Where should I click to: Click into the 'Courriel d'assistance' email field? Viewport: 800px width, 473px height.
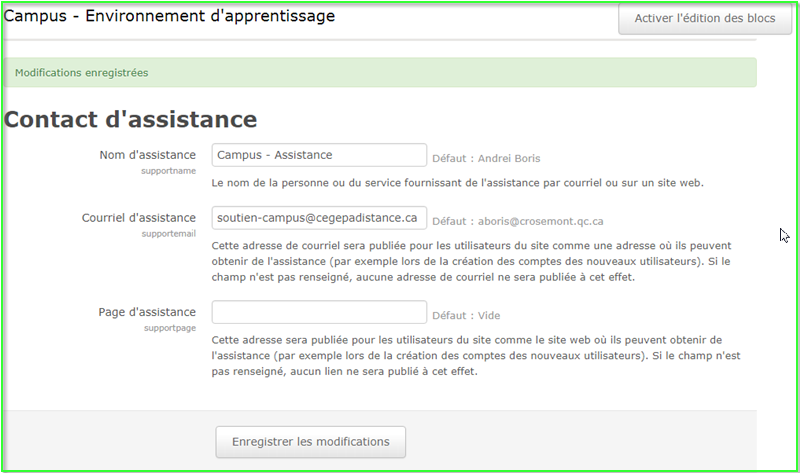tap(319, 218)
